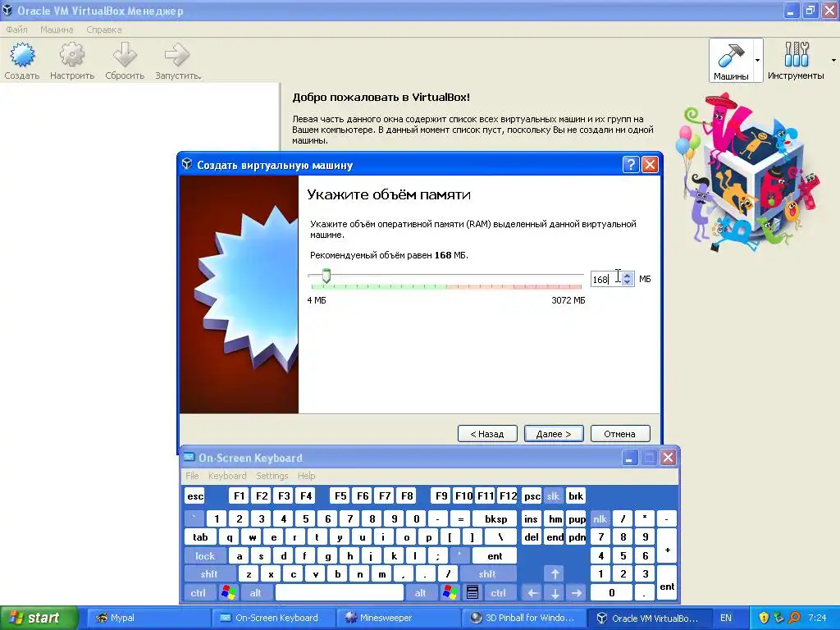
Task: Click the bksp key
Action: coord(495,519)
